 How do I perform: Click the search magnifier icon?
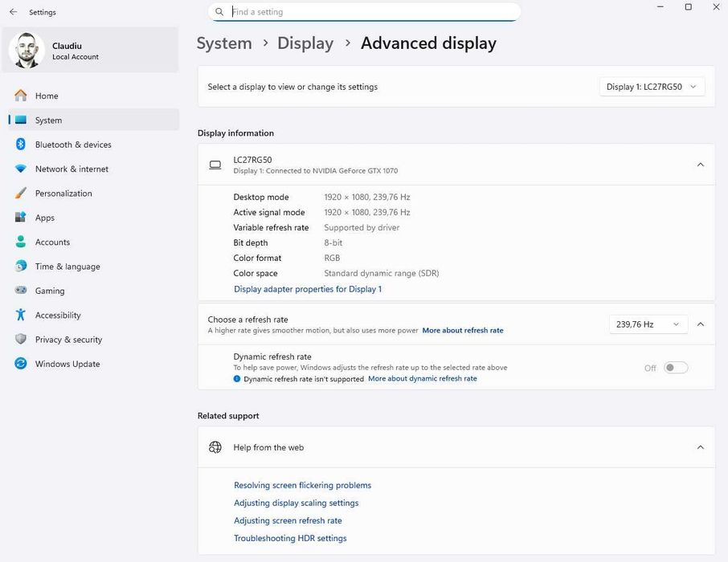click(x=219, y=12)
